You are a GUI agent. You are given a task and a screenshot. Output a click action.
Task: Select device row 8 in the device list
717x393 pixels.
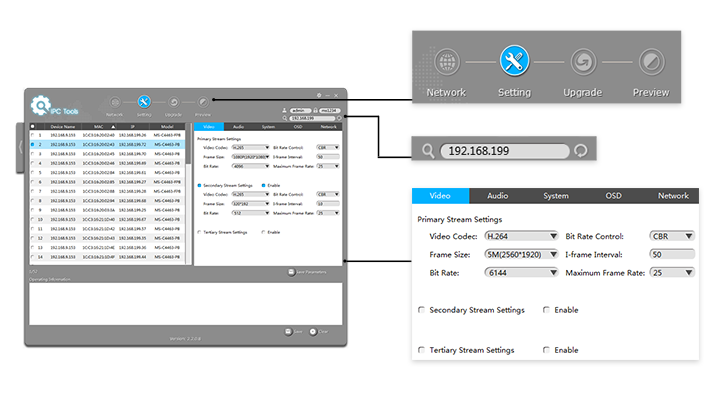[x=107, y=200]
